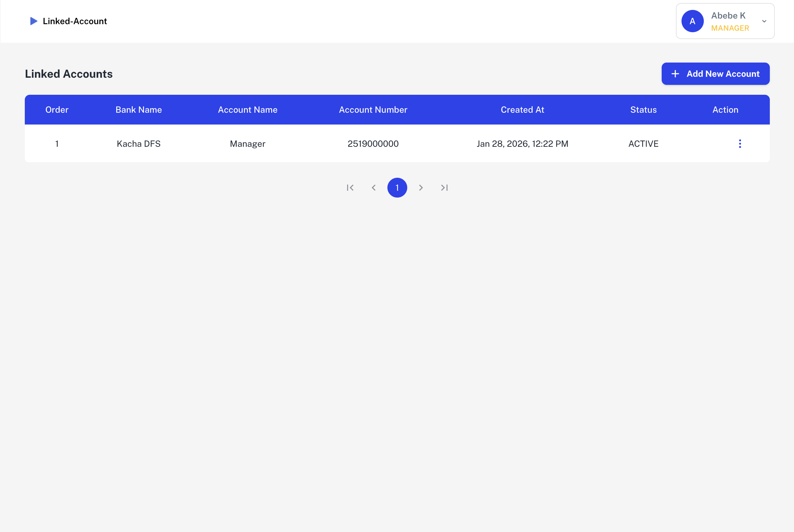794x532 pixels.
Task: Open the three-dot action menu for Kacha DFS
Action: (740, 143)
